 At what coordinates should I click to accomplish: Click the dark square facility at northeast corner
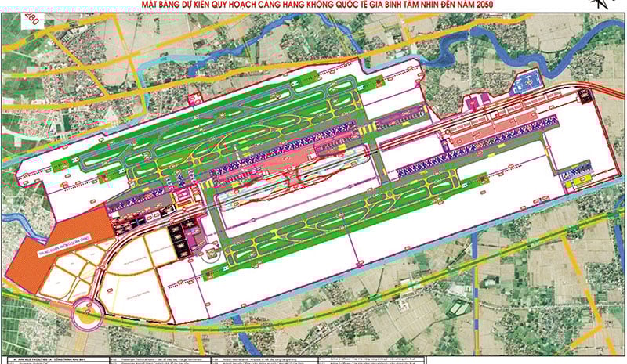click(584, 96)
